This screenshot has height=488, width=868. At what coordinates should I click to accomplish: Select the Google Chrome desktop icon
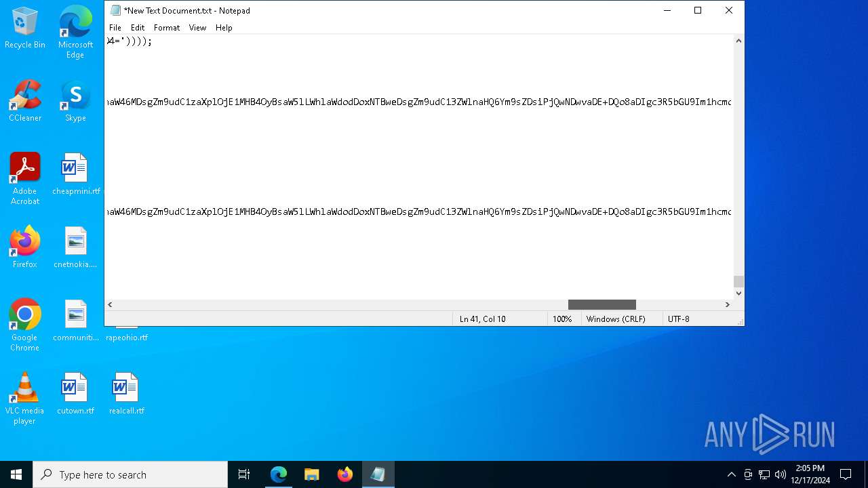pyautogui.click(x=25, y=325)
